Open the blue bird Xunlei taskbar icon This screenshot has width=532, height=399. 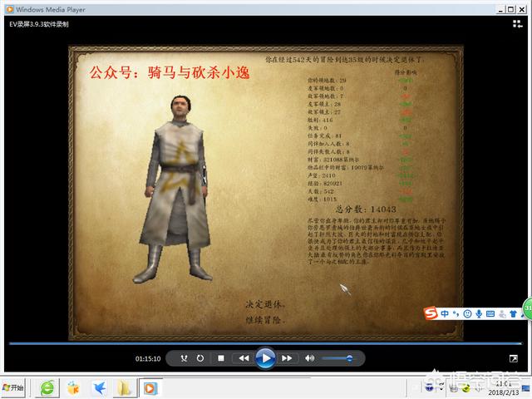(x=99, y=388)
